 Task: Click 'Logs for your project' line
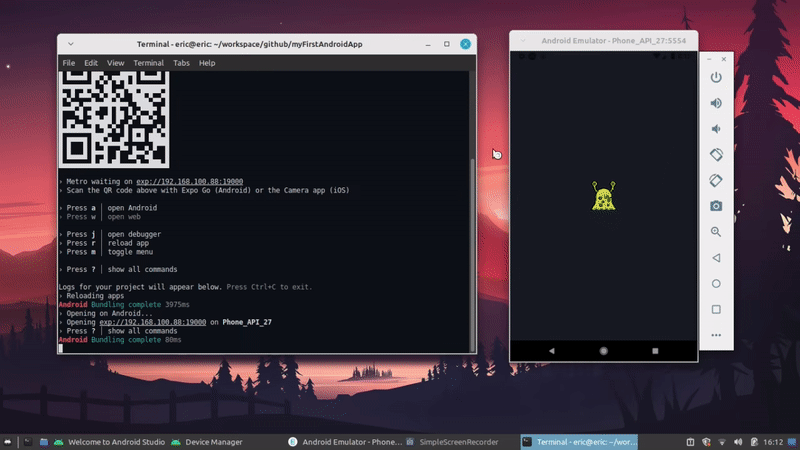[185, 287]
